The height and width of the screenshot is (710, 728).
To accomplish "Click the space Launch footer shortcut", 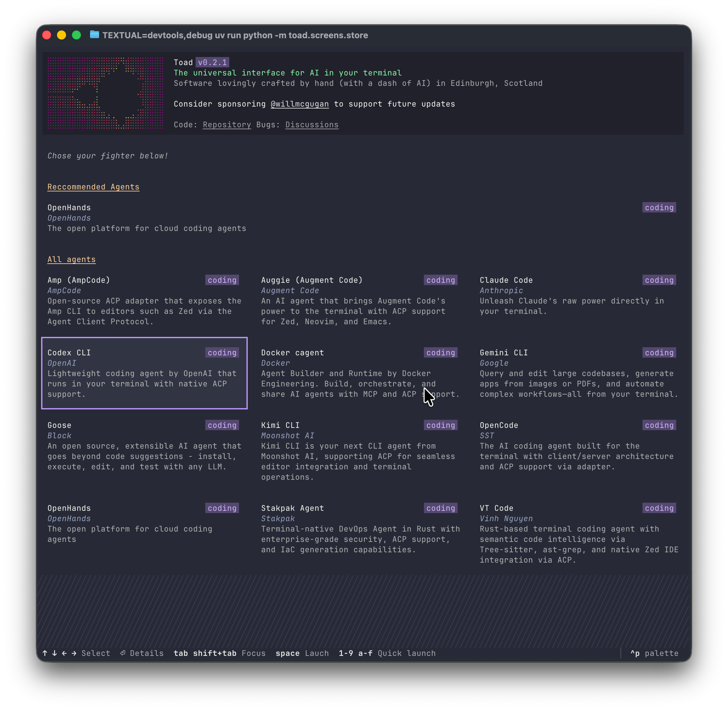I will (302, 653).
